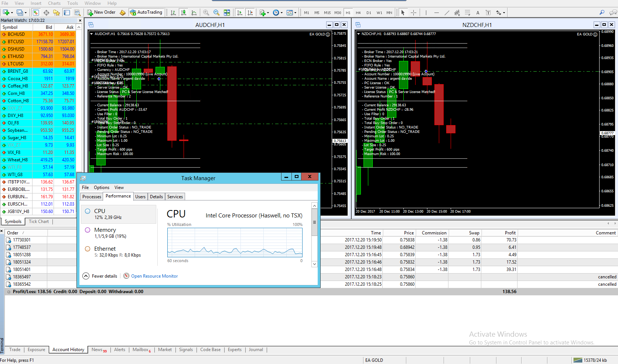Toggle the Data Window crosshair-circle icon
Viewport: 618px width, 364px height.
pos(46,13)
